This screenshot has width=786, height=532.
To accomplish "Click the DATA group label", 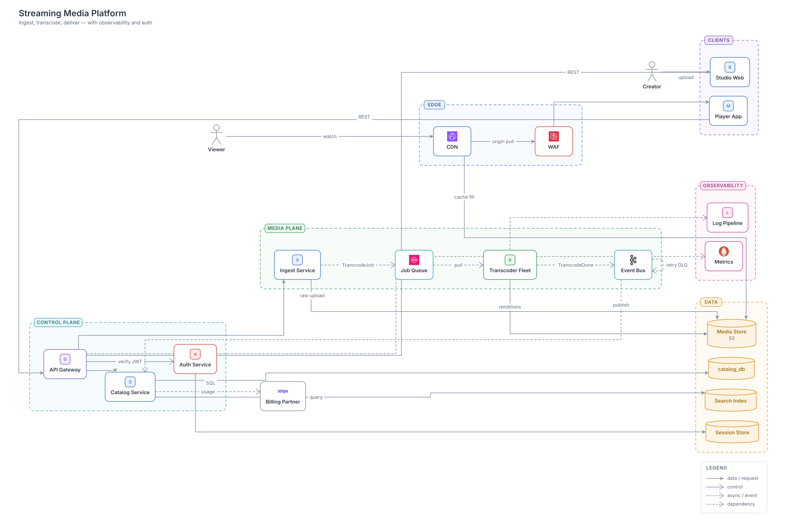I will 711,302.
